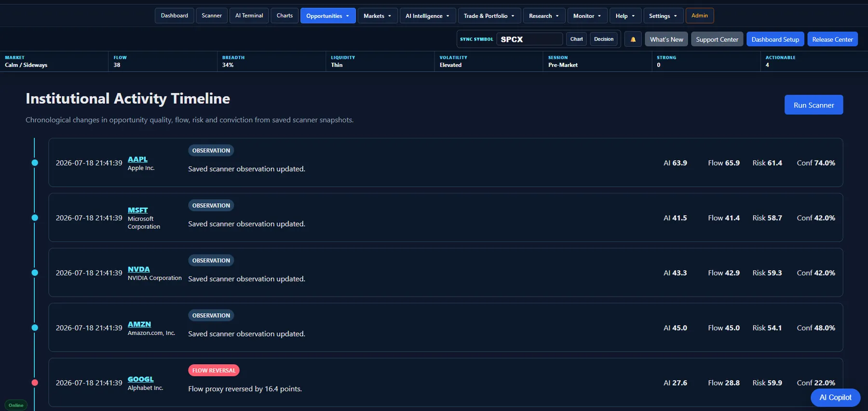Open the Dashboard nav item
This screenshot has width=868, height=411.
pyautogui.click(x=175, y=15)
